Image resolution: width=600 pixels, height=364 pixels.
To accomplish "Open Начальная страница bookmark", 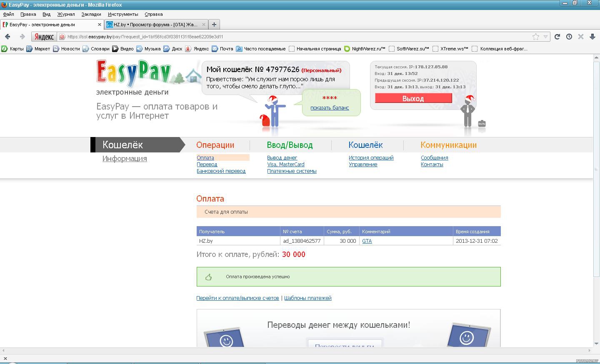I will (x=315, y=49).
